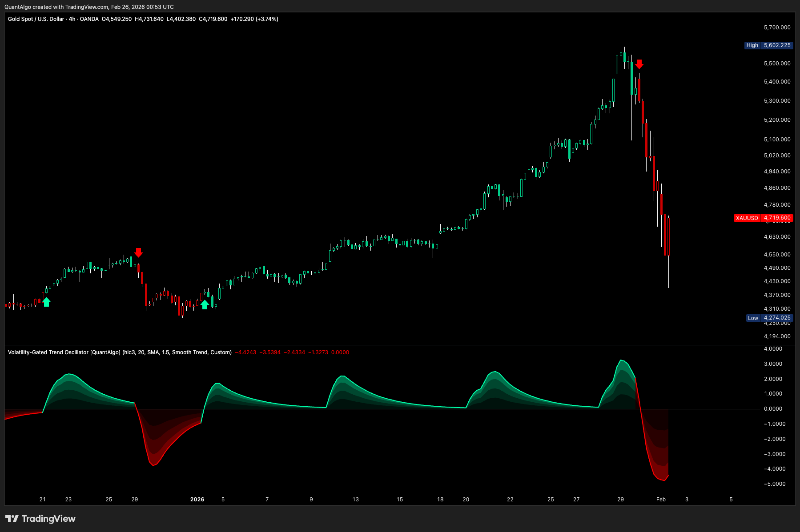800x532 pixels.
Task: Click the 21 date label on time axis
Action: [x=43, y=500]
